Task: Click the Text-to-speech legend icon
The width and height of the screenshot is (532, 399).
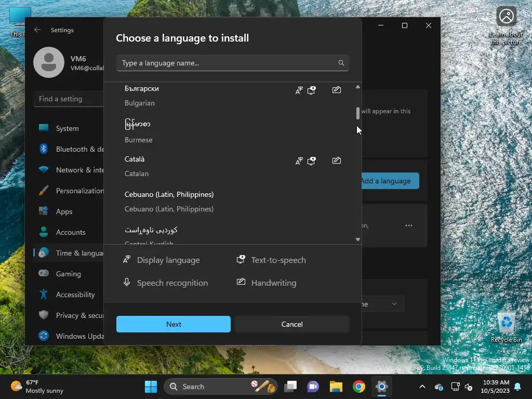Action: point(241,260)
